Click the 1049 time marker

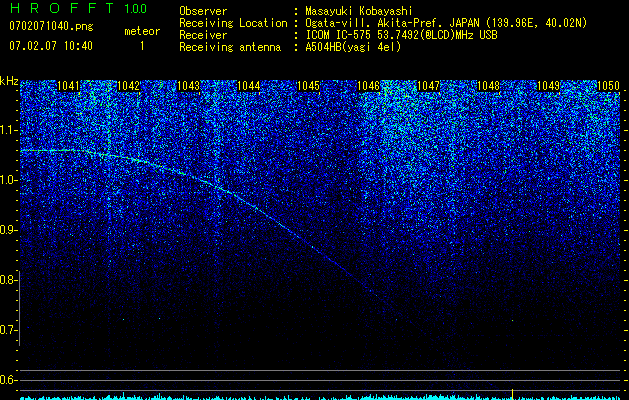[x=548, y=86]
